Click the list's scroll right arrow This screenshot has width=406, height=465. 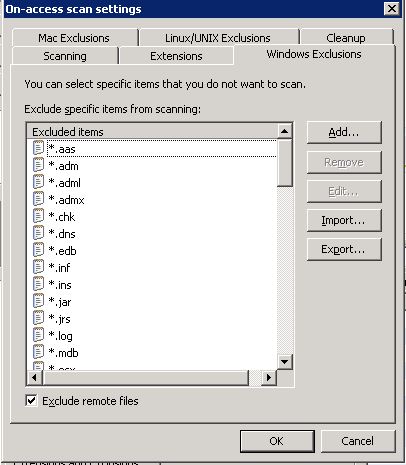coord(269,377)
